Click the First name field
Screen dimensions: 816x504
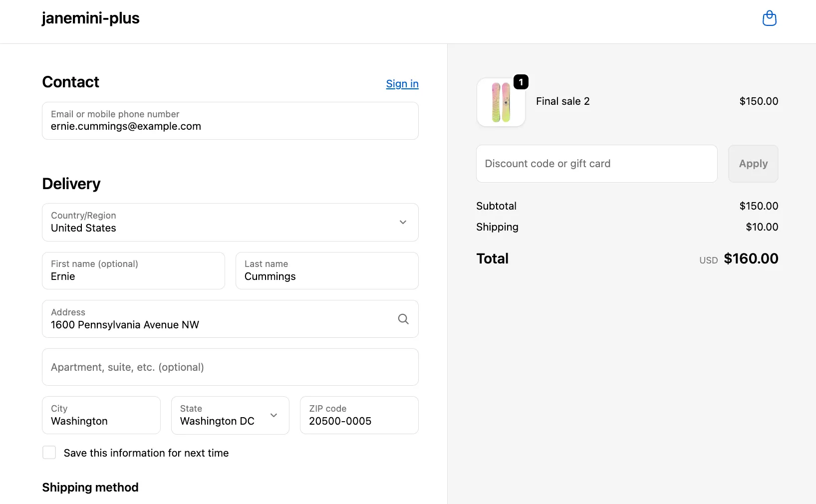[x=133, y=271]
